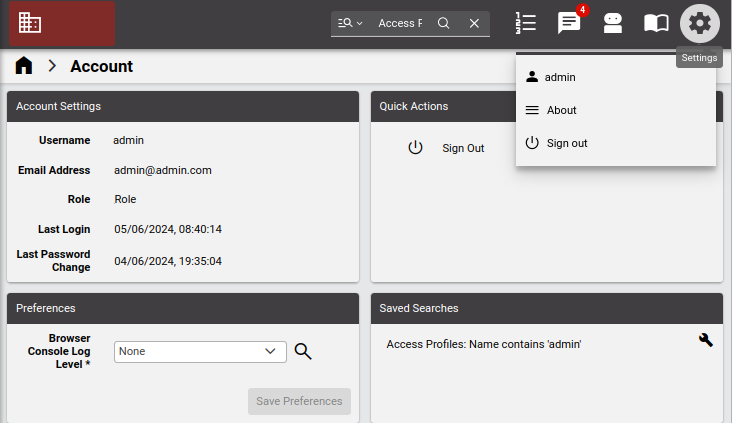Open the numbered list icon

526,23
